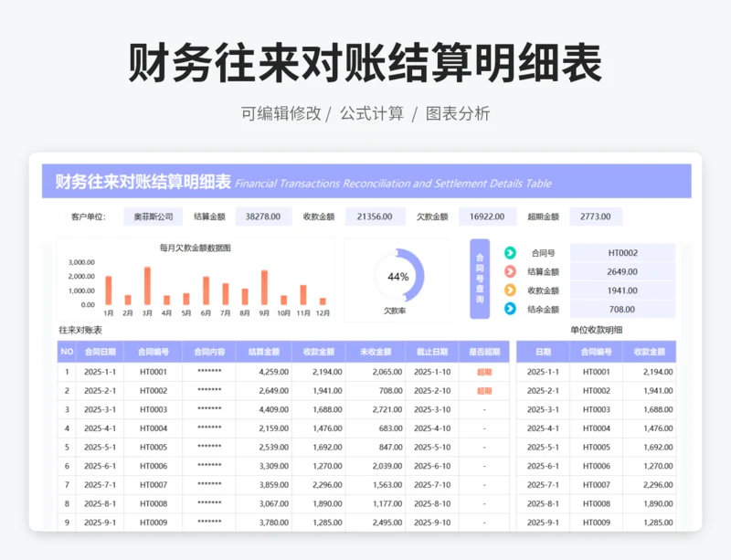Click the 单位收款明细 section label
The height and width of the screenshot is (560, 731).
pos(597,330)
